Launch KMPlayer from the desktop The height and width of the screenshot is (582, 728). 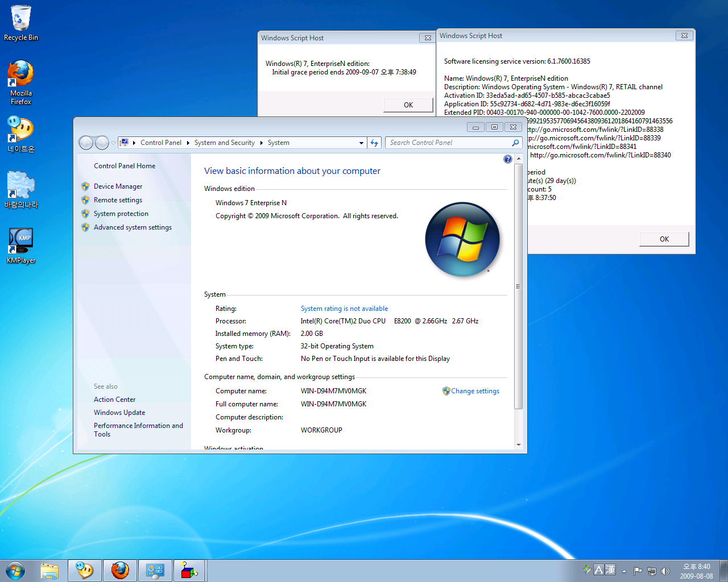(21, 246)
